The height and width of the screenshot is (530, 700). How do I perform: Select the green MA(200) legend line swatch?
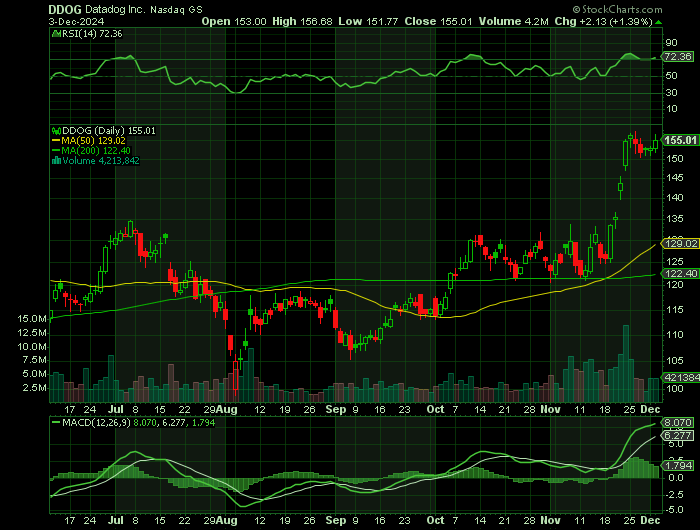(x=56, y=150)
